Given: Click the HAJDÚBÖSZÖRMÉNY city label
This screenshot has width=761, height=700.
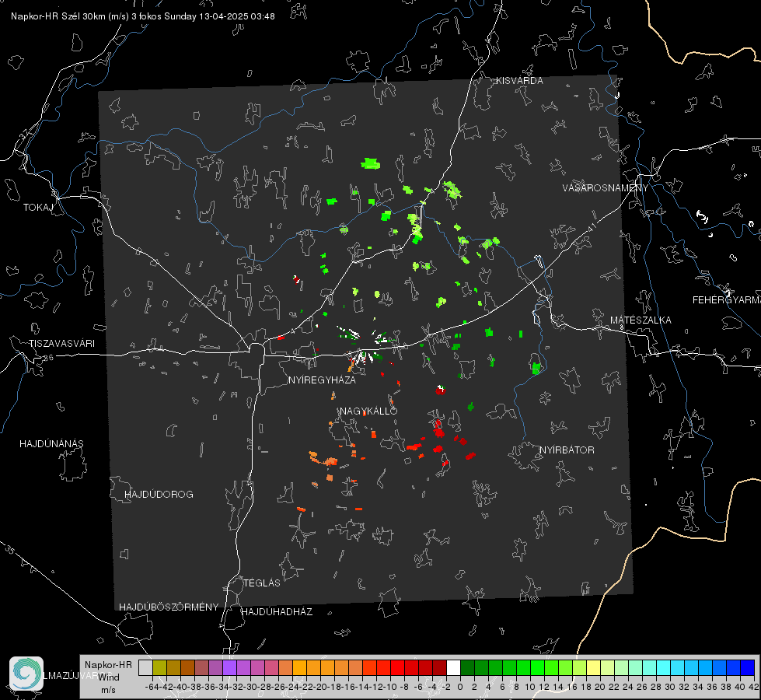Looking at the screenshot, I should [169, 607].
